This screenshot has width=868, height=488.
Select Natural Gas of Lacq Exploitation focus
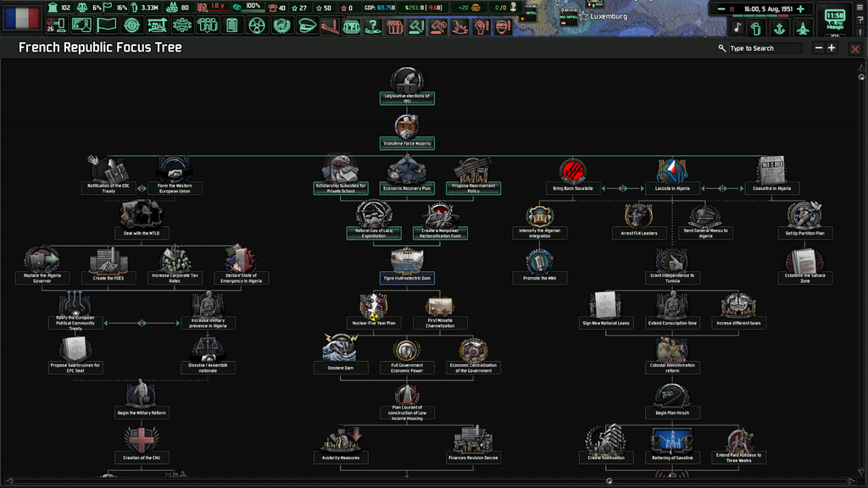coord(374,219)
